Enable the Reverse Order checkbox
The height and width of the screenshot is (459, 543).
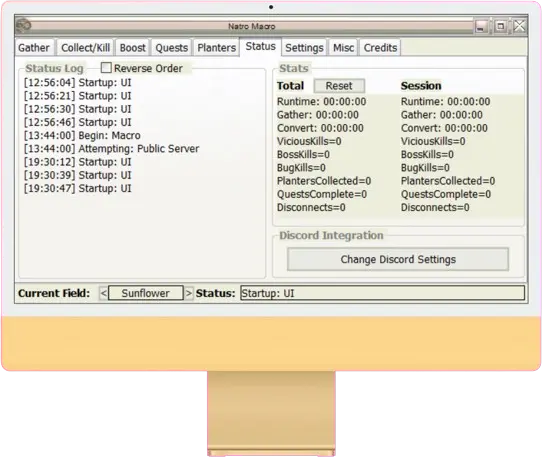(106, 68)
